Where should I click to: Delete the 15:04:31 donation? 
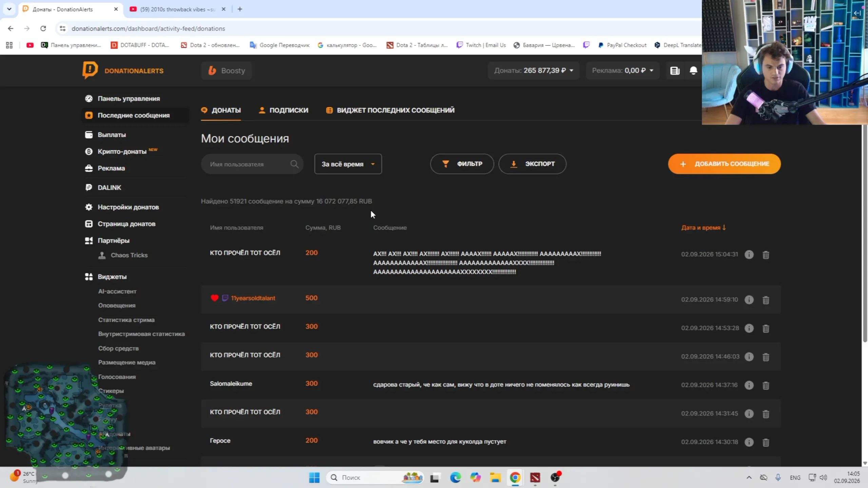coord(766,255)
